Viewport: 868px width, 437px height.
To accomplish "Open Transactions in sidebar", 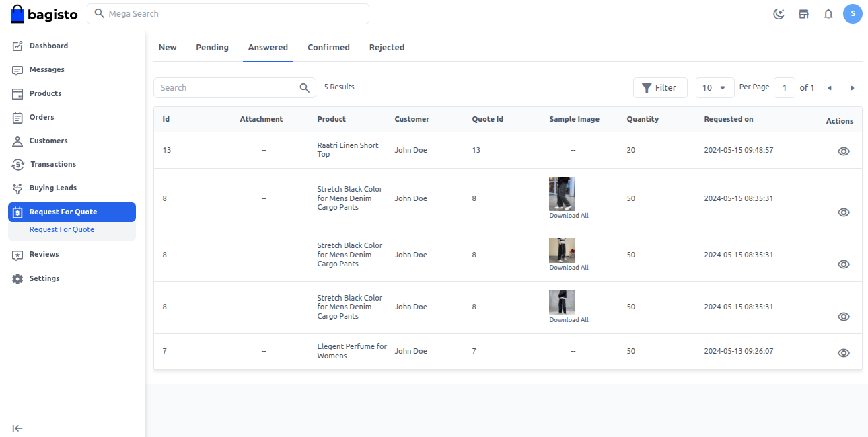I will (x=52, y=164).
